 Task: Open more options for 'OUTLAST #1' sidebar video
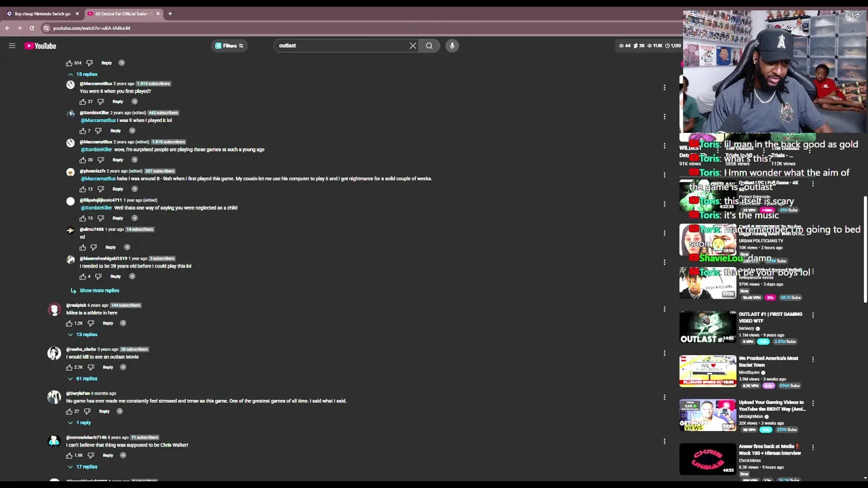click(812, 315)
